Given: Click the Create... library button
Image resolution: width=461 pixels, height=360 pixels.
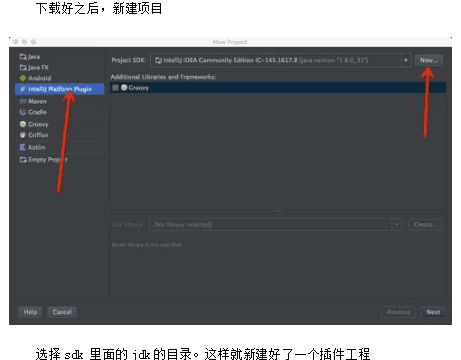Looking at the screenshot, I should 425,224.
